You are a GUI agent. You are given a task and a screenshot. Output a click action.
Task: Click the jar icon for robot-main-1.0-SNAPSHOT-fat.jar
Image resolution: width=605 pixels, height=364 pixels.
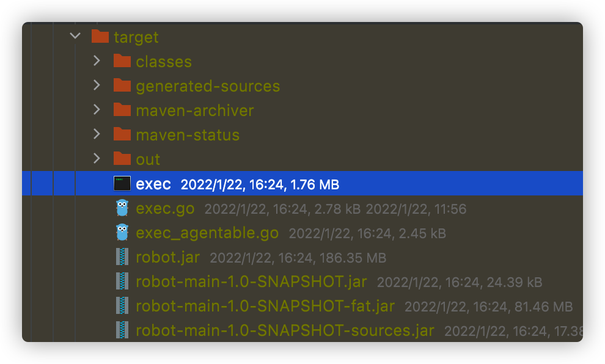point(122,305)
